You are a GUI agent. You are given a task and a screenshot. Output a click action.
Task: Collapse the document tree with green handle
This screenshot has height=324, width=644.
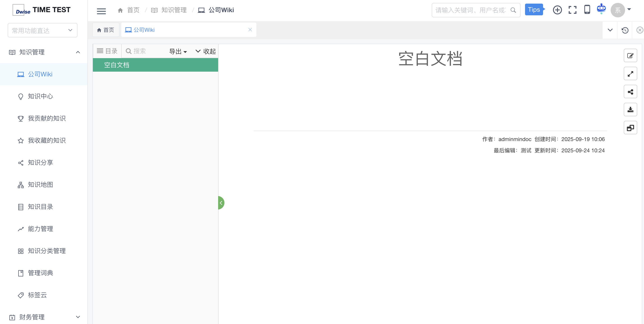(221, 203)
